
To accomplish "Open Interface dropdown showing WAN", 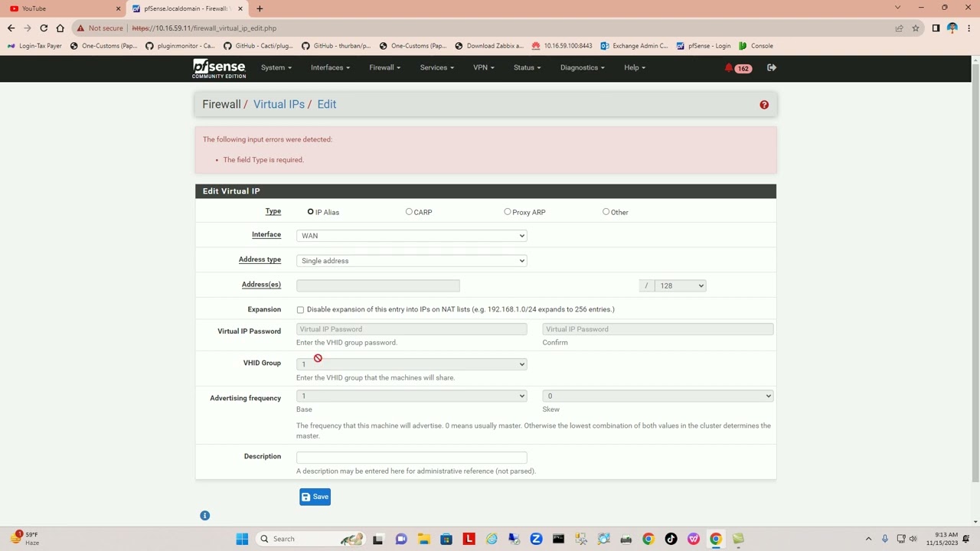I will pos(411,236).
